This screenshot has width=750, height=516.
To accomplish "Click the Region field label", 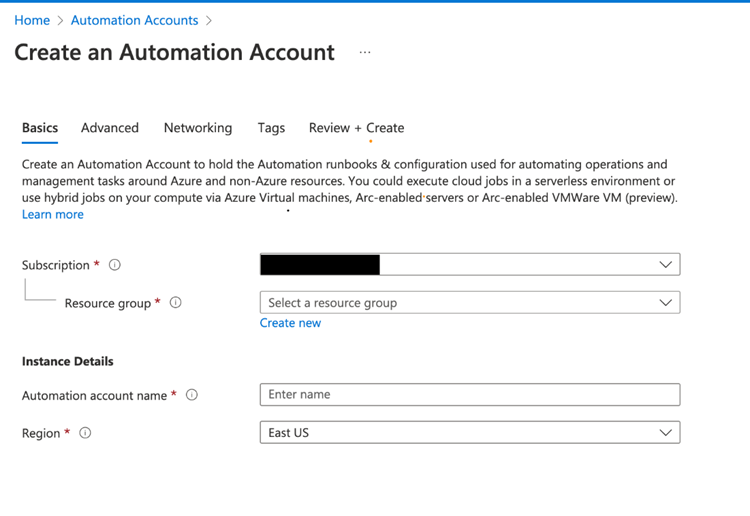I will [41, 433].
